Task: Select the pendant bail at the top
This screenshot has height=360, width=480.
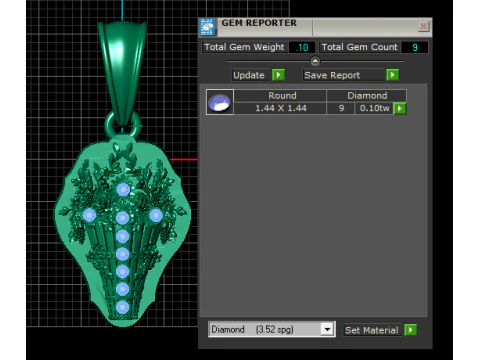Action: 122,72
